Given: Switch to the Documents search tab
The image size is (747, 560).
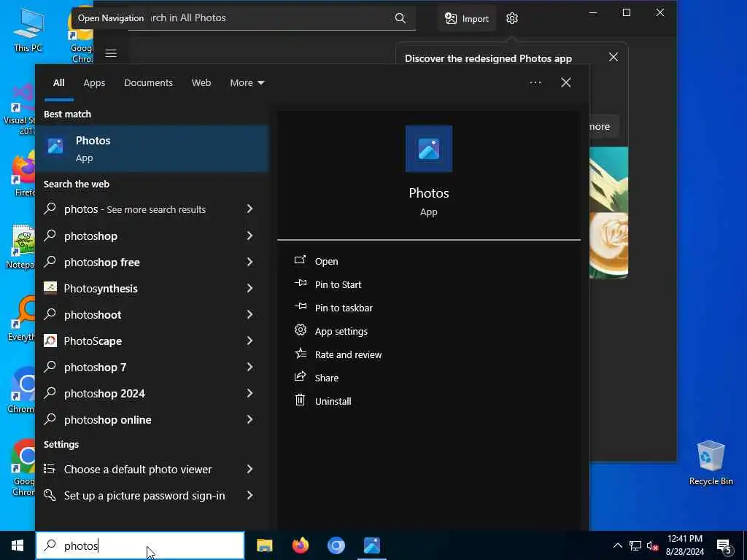Looking at the screenshot, I should coord(148,83).
